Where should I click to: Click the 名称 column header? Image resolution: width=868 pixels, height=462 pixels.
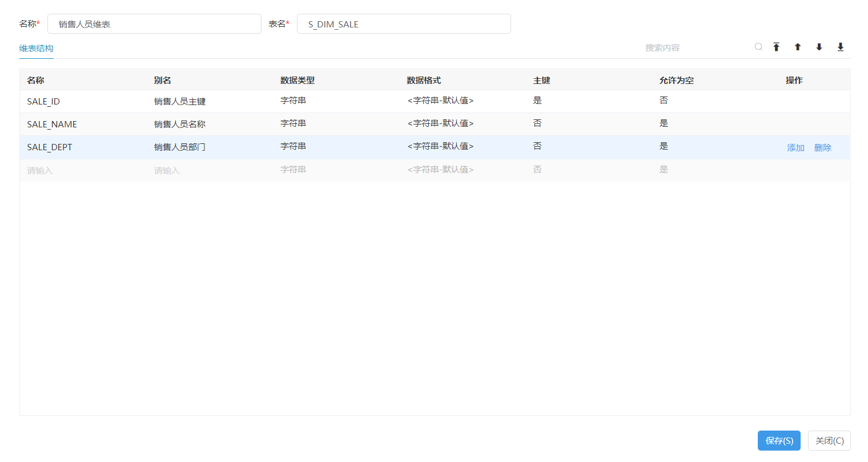[x=35, y=81]
